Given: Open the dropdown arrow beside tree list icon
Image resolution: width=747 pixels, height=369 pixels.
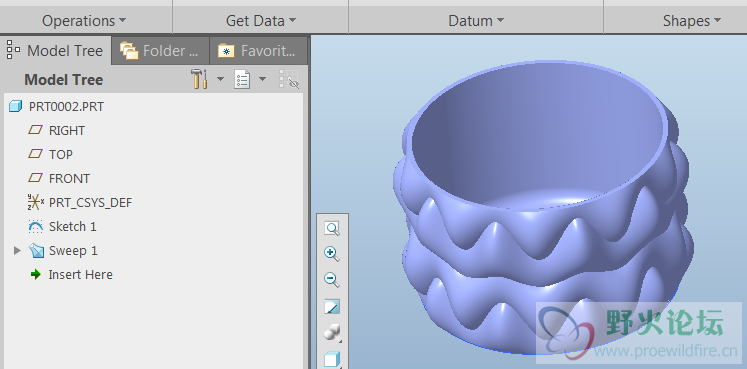Looking at the screenshot, I should (262, 79).
